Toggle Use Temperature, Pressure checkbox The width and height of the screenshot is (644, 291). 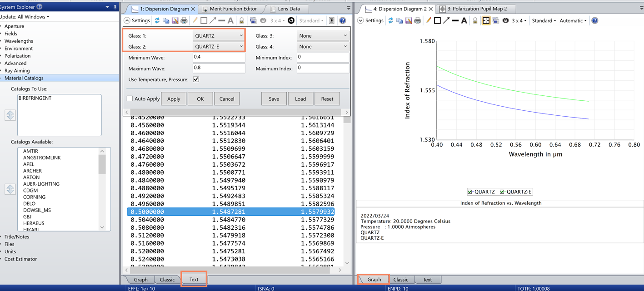pos(196,79)
